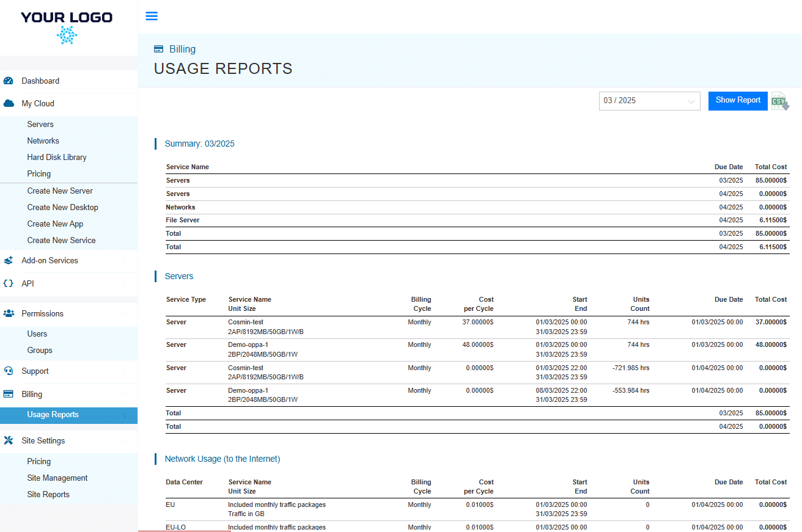Screen dimensions: 802x532
Task: Click the Permissions people icon
Action: [x=9, y=313]
